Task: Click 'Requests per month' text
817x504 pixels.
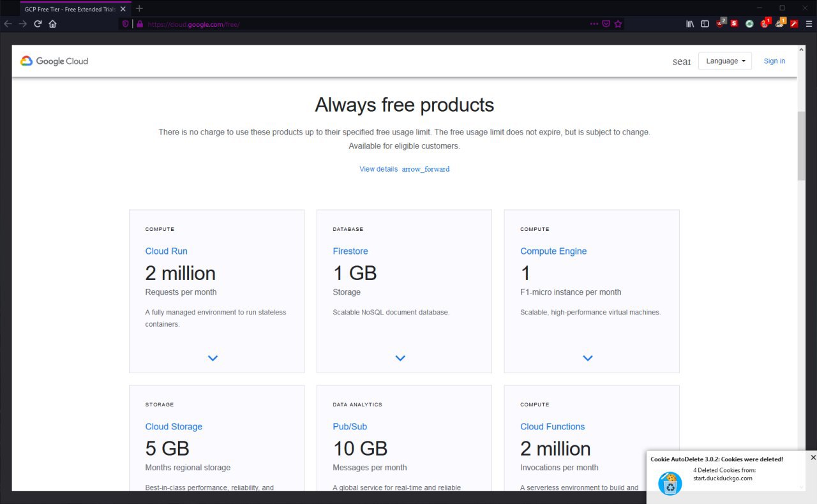Action: click(x=181, y=292)
